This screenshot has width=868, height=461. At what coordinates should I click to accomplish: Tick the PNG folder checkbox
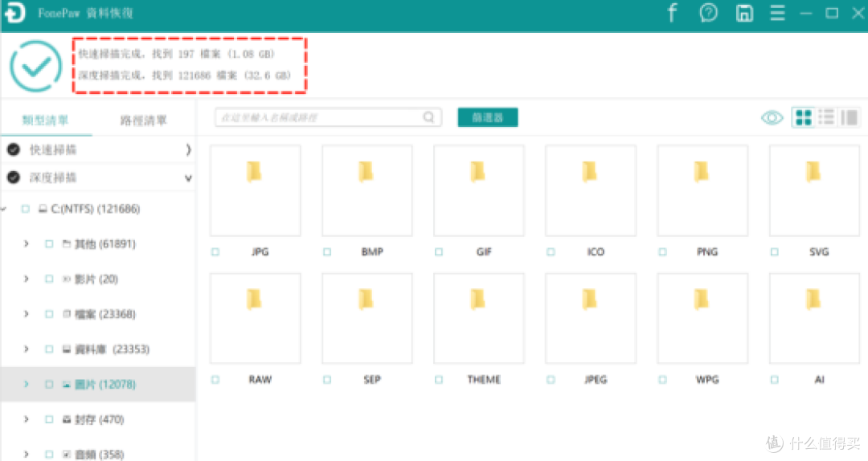pos(662,252)
